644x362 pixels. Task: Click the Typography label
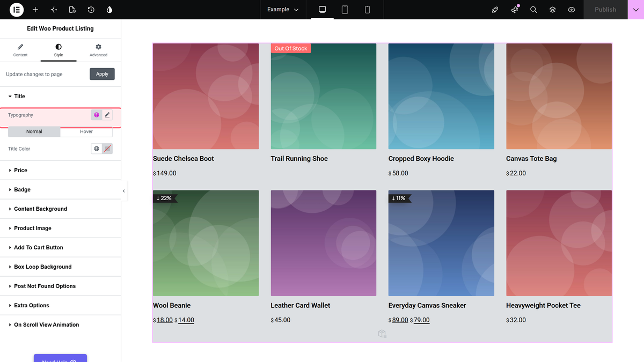[20, 115]
